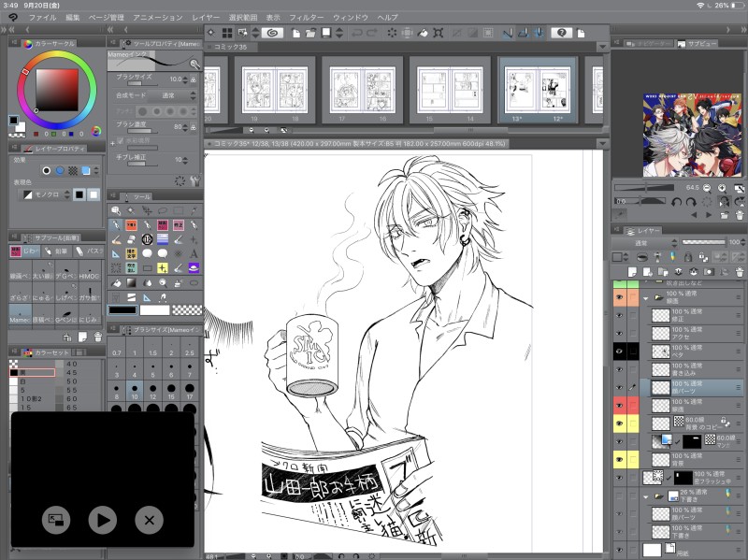
Task: Click the Save icon in command bar
Action: coord(325,33)
